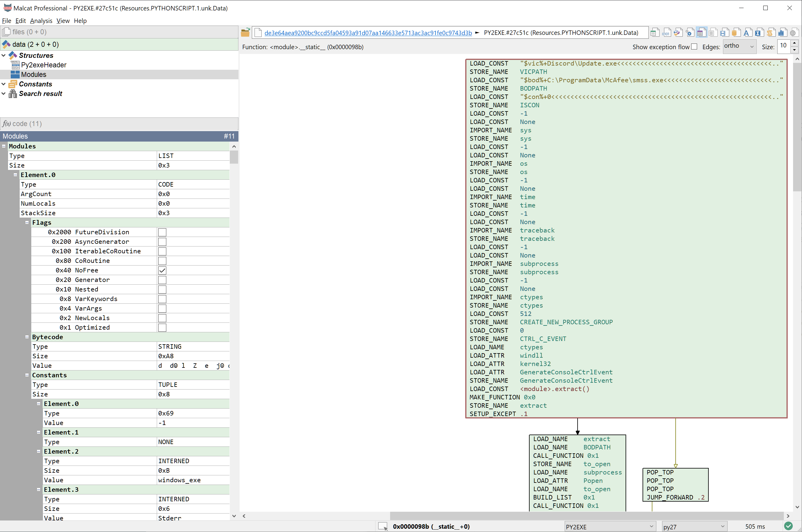Viewport: 802px width, 532px height.
Task: Switch to the hex 0101 view
Action: click(666, 33)
